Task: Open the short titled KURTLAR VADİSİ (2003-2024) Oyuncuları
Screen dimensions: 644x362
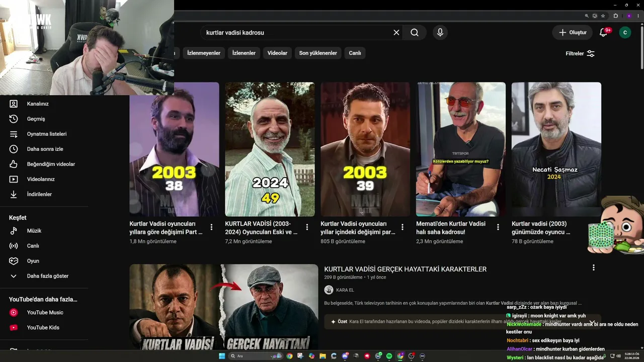Action: coord(262,228)
